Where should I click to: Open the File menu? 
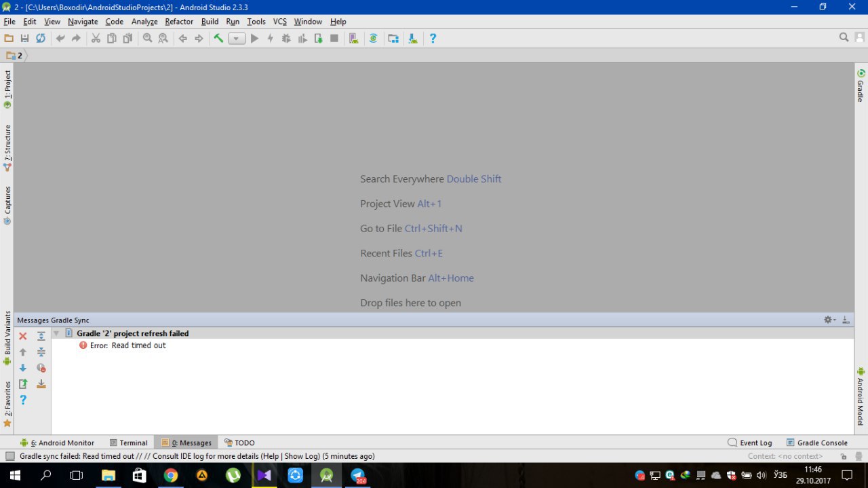pyautogui.click(x=9, y=22)
